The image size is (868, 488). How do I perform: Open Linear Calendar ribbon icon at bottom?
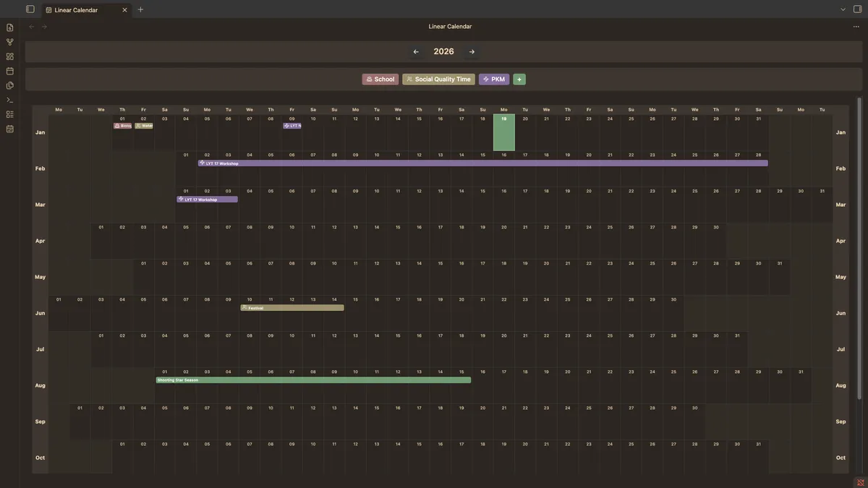(10, 129)
